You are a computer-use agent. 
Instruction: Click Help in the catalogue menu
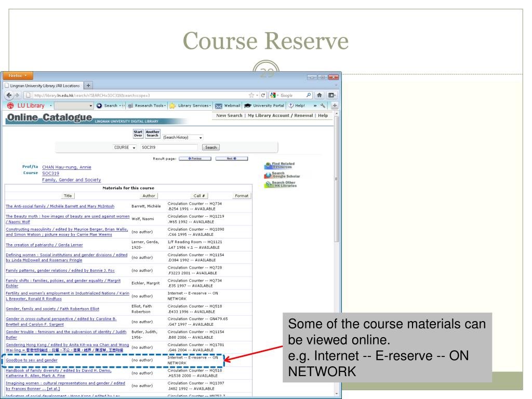pos(323,115)
